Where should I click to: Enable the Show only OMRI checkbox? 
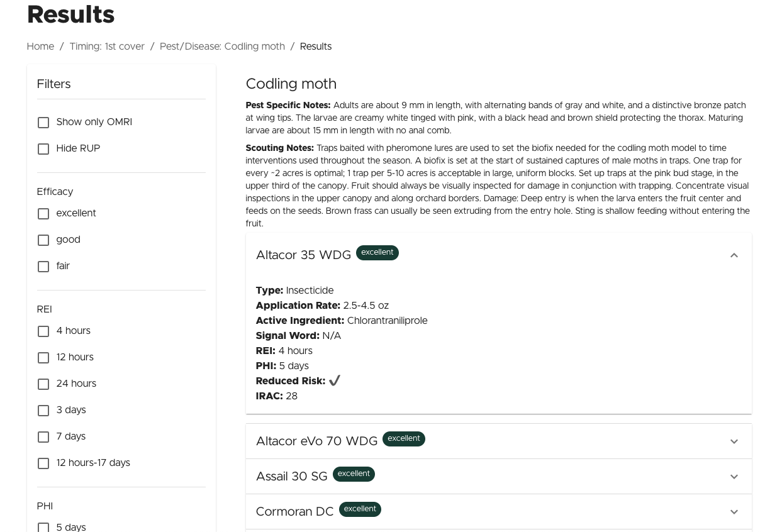tap(43, 123)
